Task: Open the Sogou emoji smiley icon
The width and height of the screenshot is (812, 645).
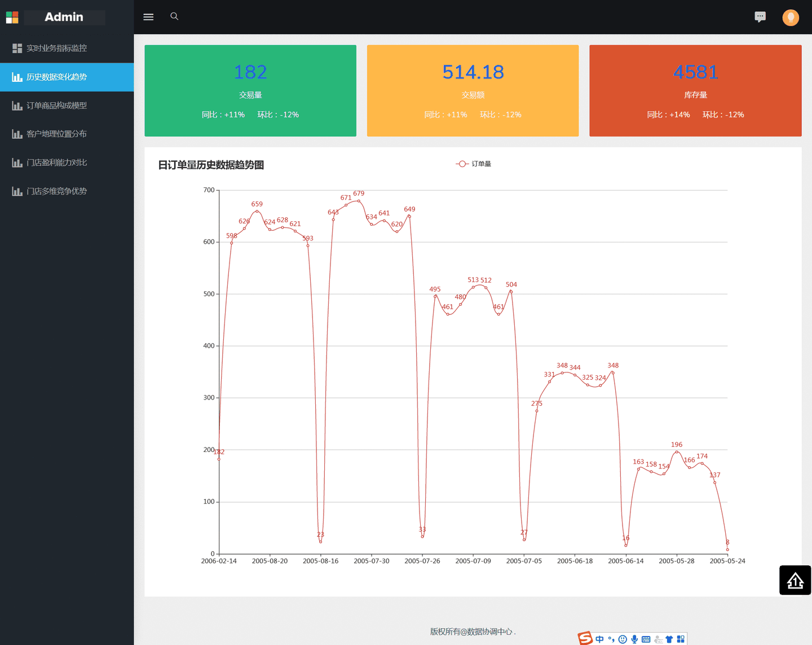Action: 623,639
